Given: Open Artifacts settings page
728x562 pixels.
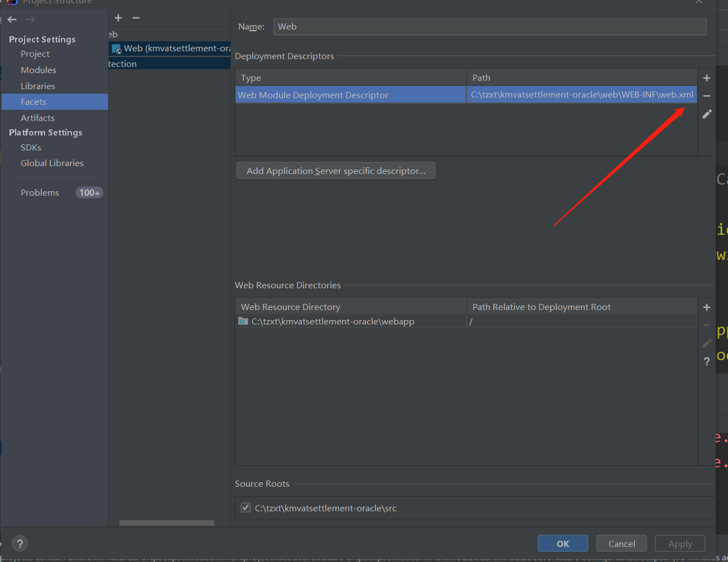Looking at the screenshot, I should 37,118.
